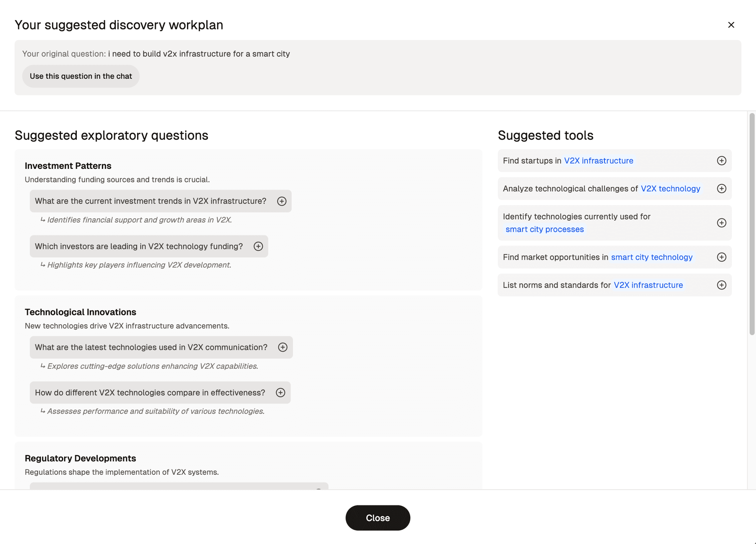
Task: Open 'V2X infrastructure' link in List norms tool
Action: coord(648,285)
